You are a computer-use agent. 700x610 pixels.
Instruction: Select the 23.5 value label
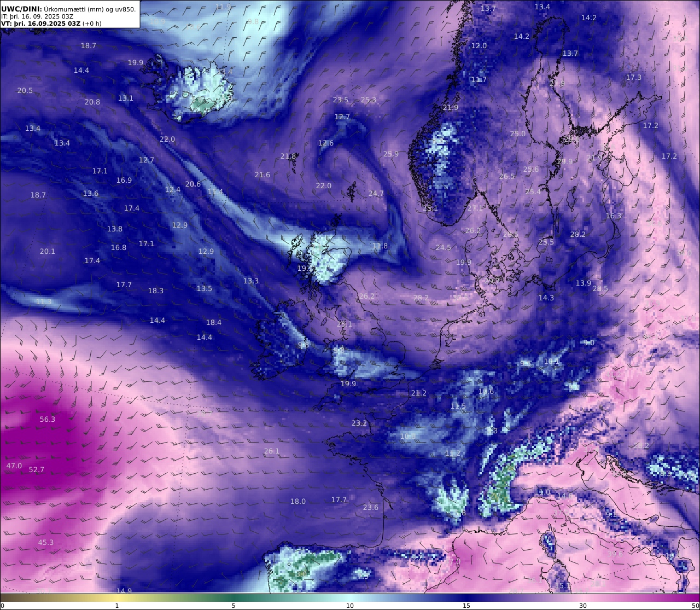341,100
